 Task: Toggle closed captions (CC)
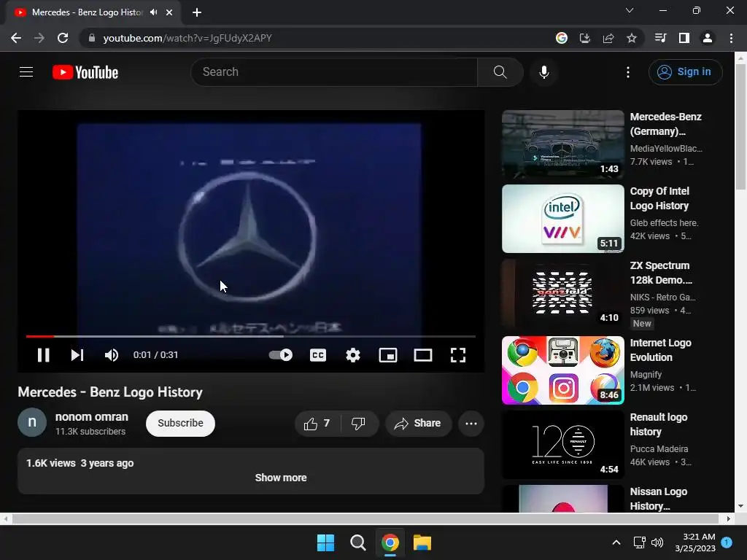tap(318, 355)
